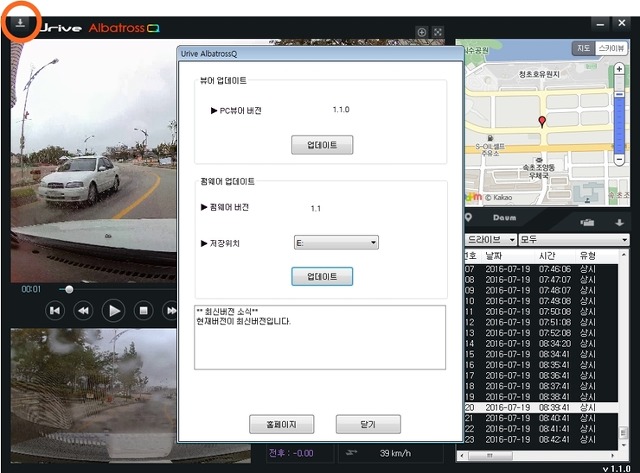
Task: Open the 저장위치 E: drive dropdown
Action: [x=336, y=243]
